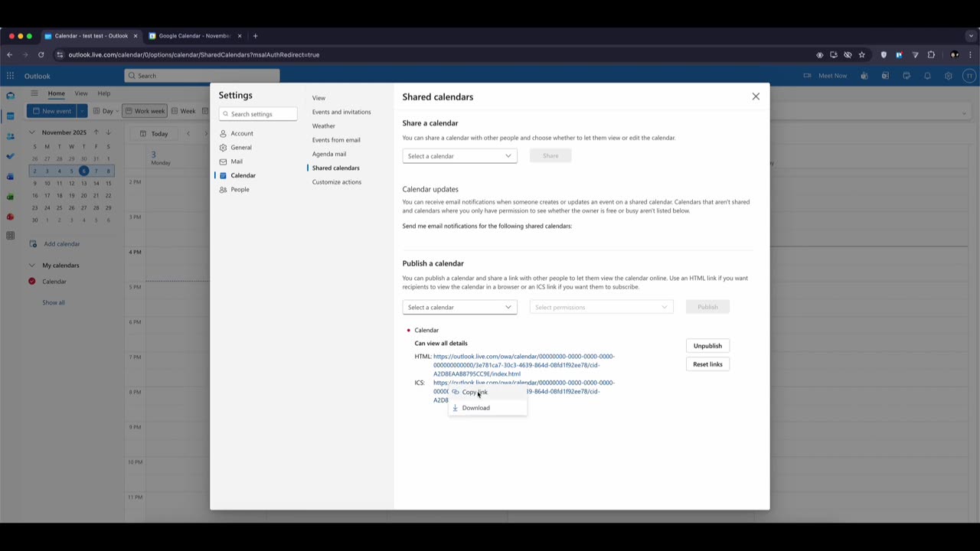Click the browser address bar URL
980x551 pixels.
194,55
